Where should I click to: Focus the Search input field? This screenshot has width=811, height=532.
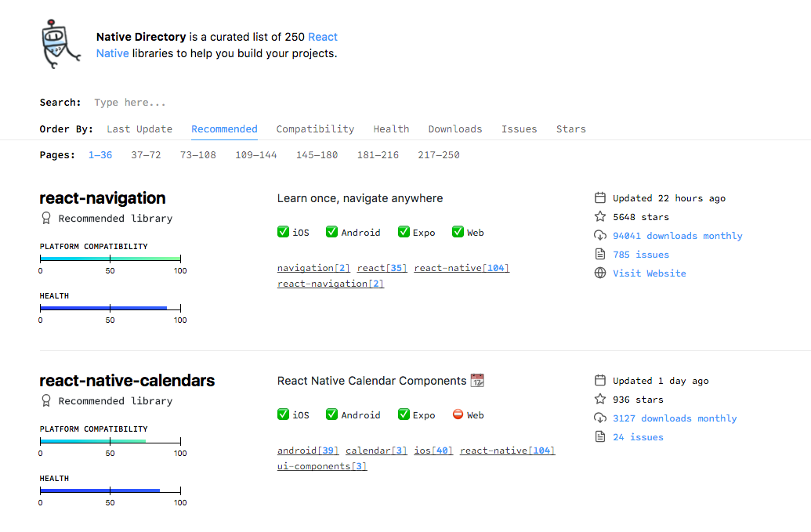[x=207, y=103]
